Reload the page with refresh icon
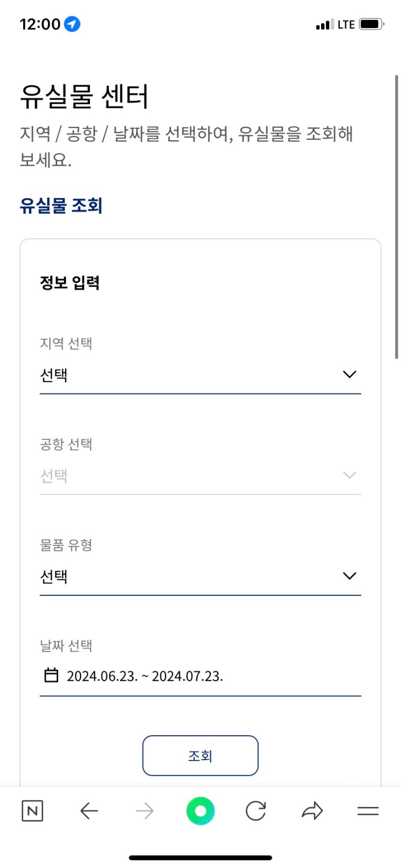 [256, 811]
